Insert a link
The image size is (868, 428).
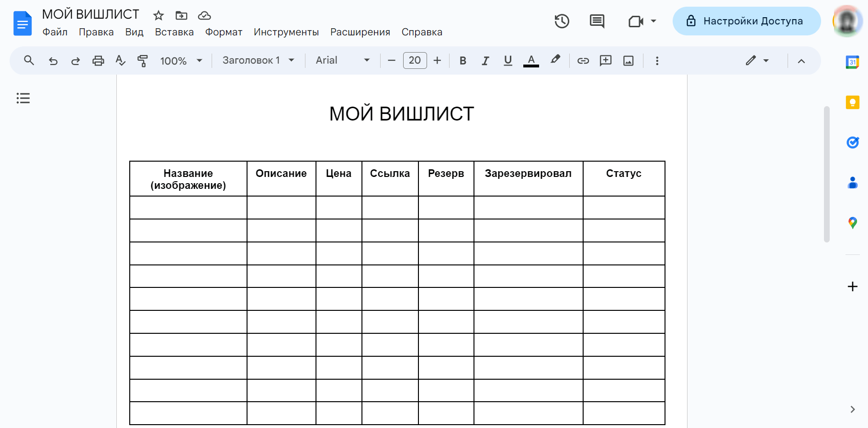click(x=583, y=61)
